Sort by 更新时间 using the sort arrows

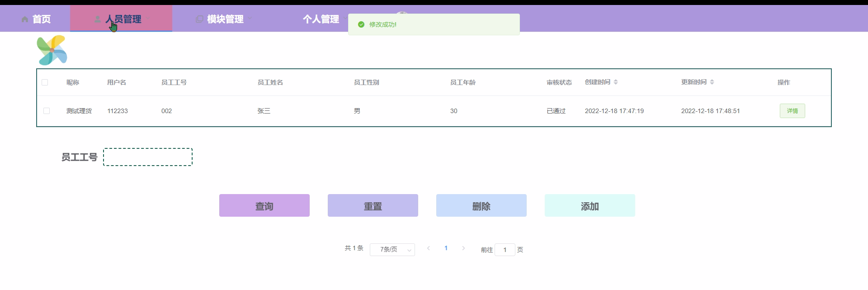712,82
